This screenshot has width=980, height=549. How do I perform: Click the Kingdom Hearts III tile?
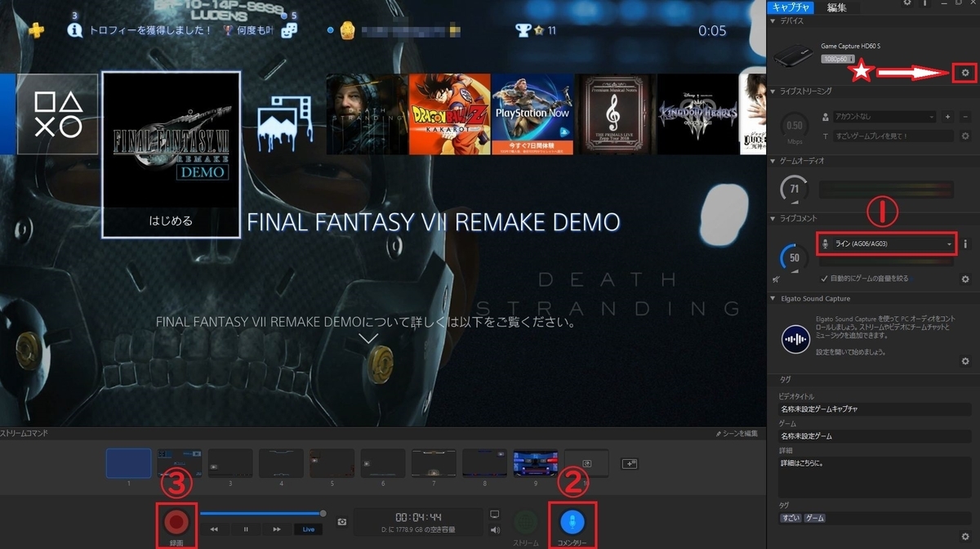[697, 114]
